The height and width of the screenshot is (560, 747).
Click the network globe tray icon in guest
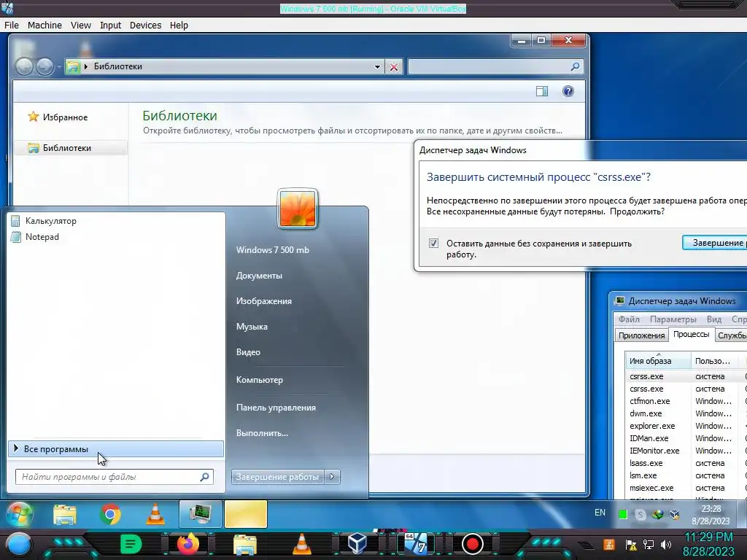tap(658, 514)
